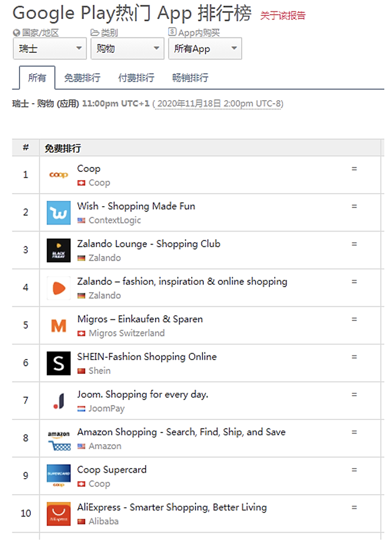Open the 关于该报告 link
Screen dimensions: 392x545
(x=282, y=15)
